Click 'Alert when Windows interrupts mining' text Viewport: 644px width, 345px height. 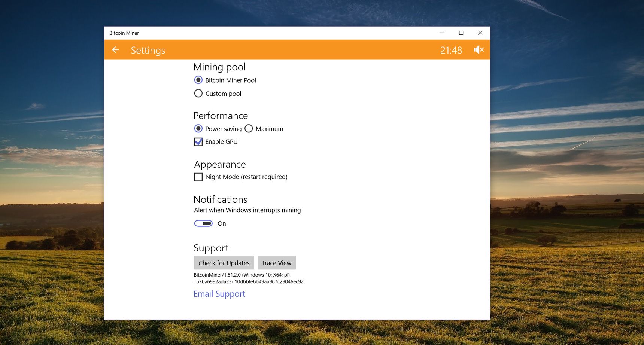pos(247,210)
